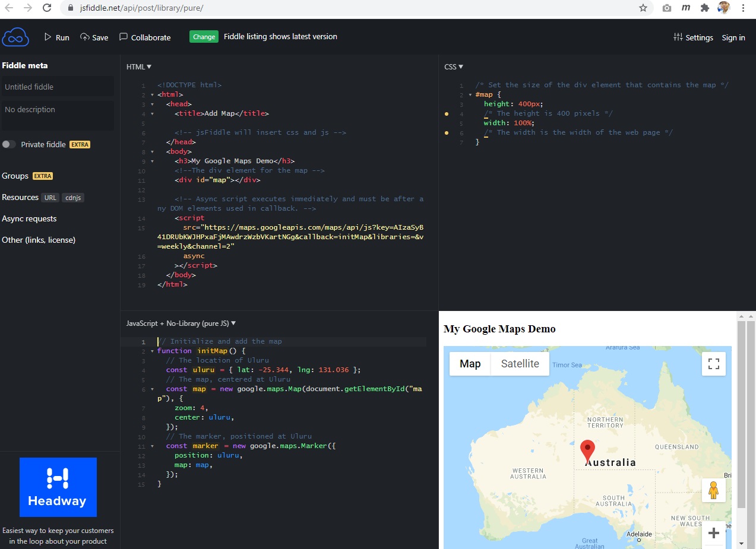Open Collaborate feature

click(145, 37)
